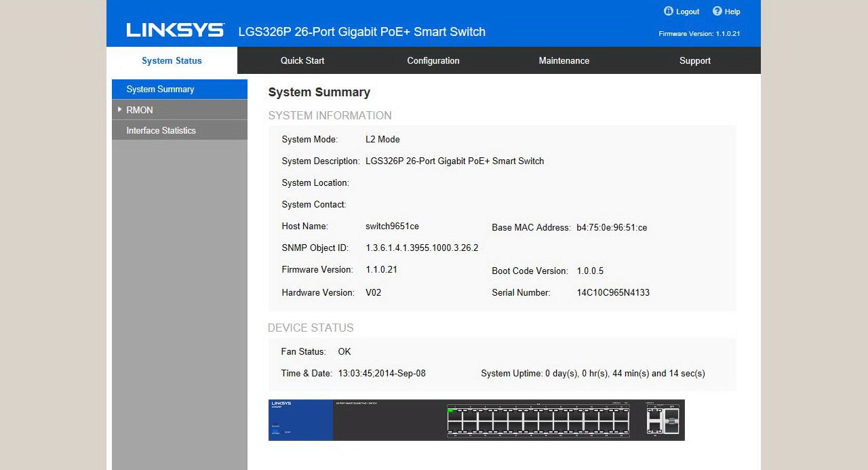The height and width of the screenshot is (470, 868).
Task: Click the switch front panel image
Action: point(477,420)
